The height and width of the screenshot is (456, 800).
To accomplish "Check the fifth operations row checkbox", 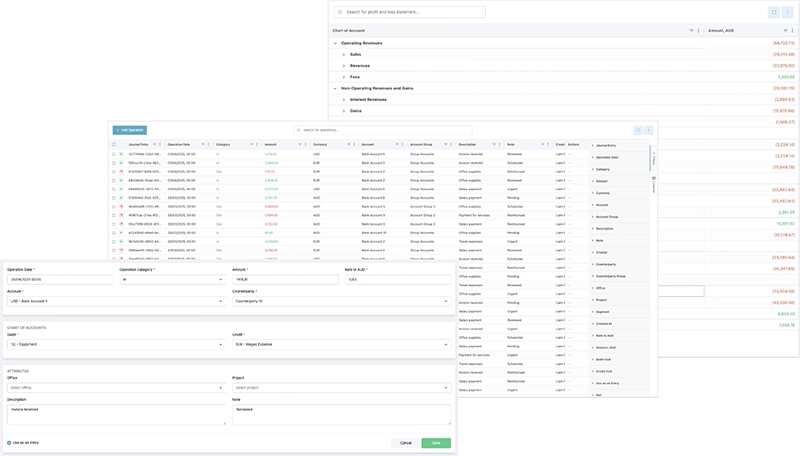I will point(114,189).
